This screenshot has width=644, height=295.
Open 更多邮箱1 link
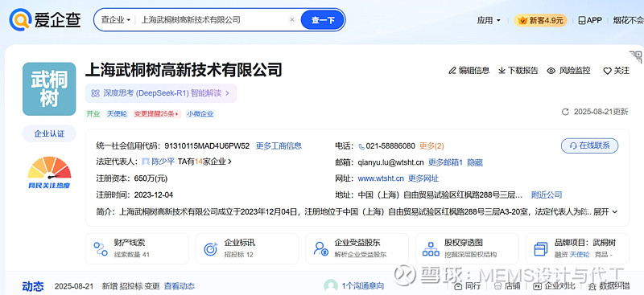point(446,162)
